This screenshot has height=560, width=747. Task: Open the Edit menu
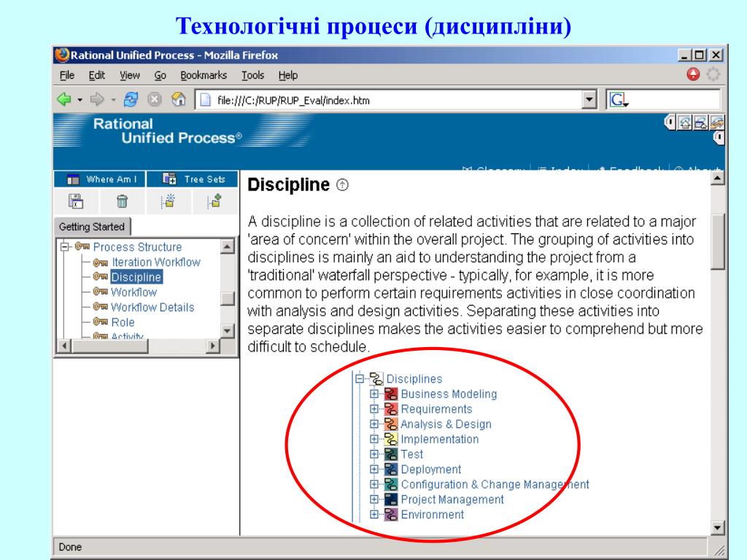[x=97, y=75]
